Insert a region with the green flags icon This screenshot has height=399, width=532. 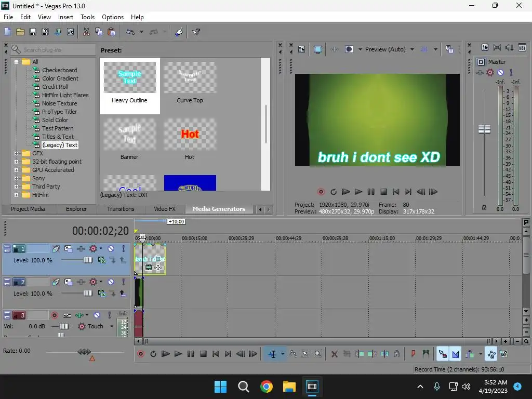[x=426, y=354]
